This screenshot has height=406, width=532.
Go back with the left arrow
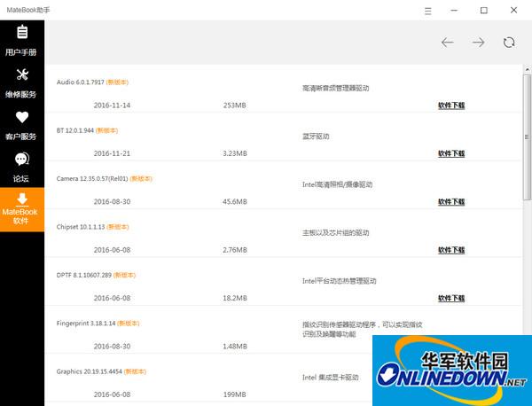click(x=448, y=43)
